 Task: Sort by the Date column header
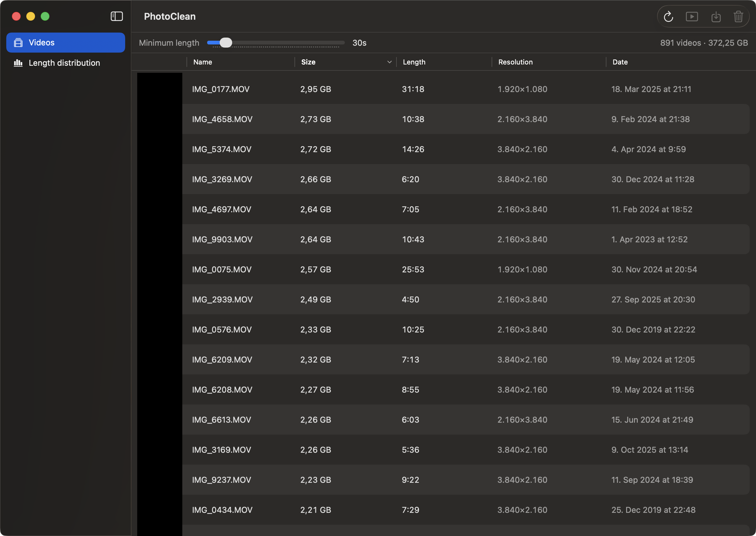point(620,62)
